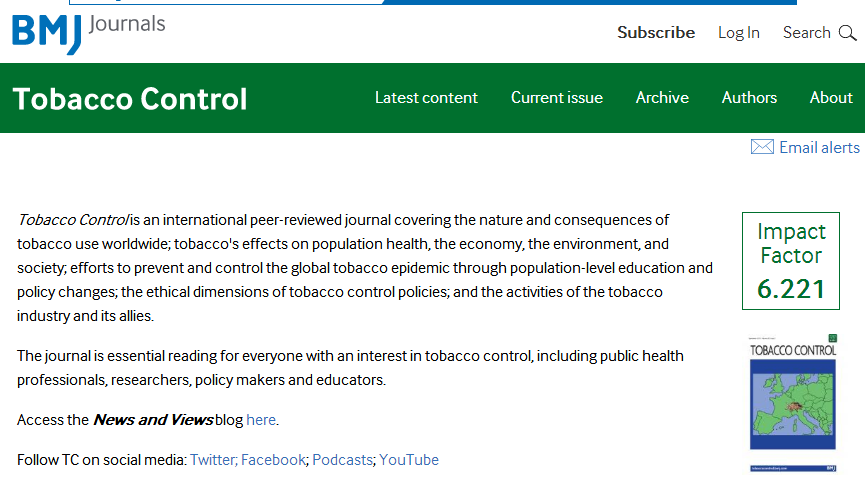Open the Tobacco Control journal cover thumbnail

(793, 402)
